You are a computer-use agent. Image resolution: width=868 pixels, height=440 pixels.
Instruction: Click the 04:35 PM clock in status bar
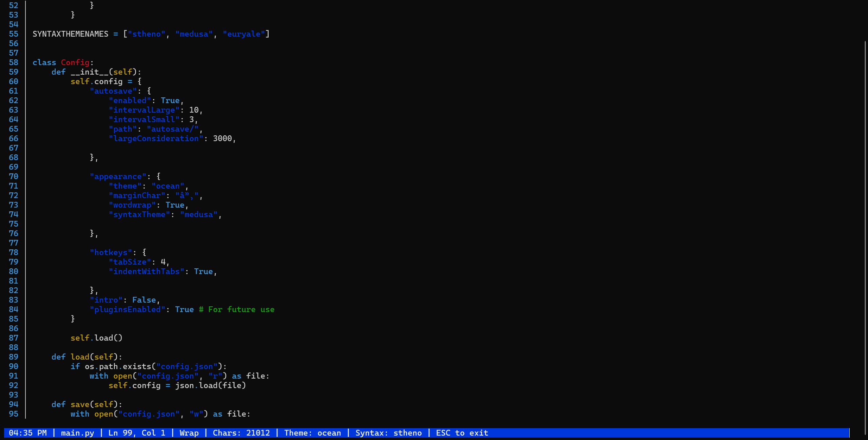(28, 433)
